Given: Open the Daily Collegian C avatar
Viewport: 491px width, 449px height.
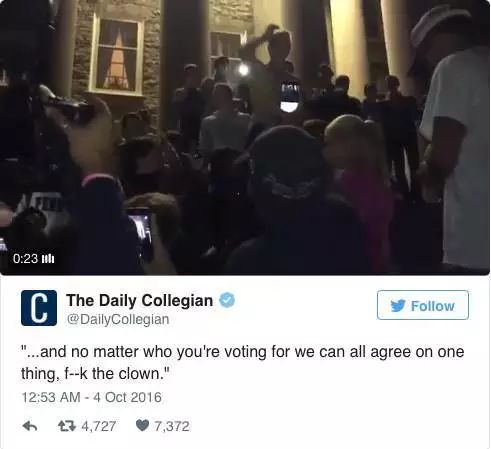Looking at the screenshot, I should [x=39, y=308].
